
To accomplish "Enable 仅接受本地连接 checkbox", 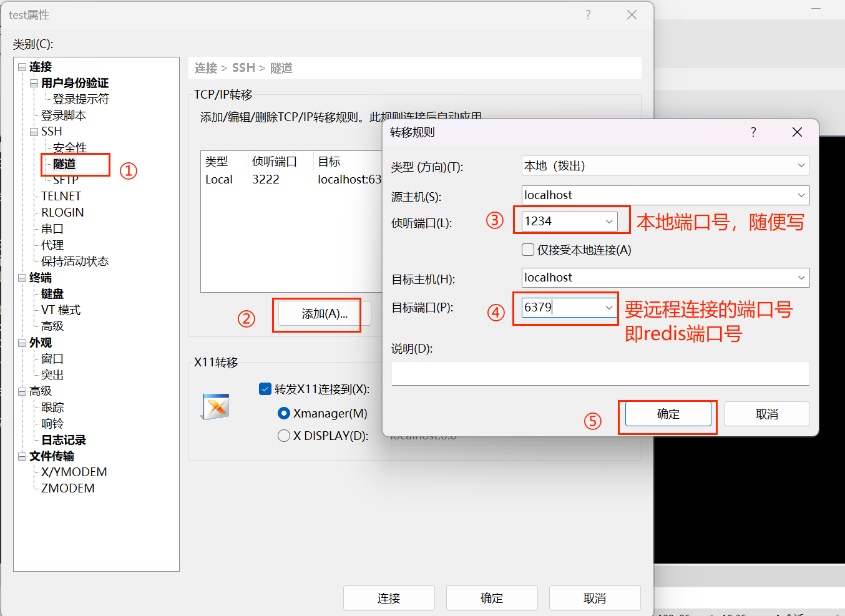I will coord(528,250).
